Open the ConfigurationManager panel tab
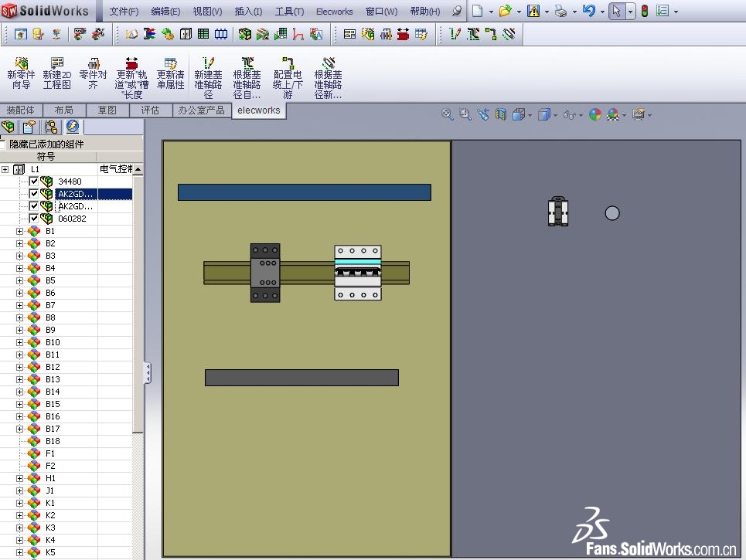 [x=50, y=127]
